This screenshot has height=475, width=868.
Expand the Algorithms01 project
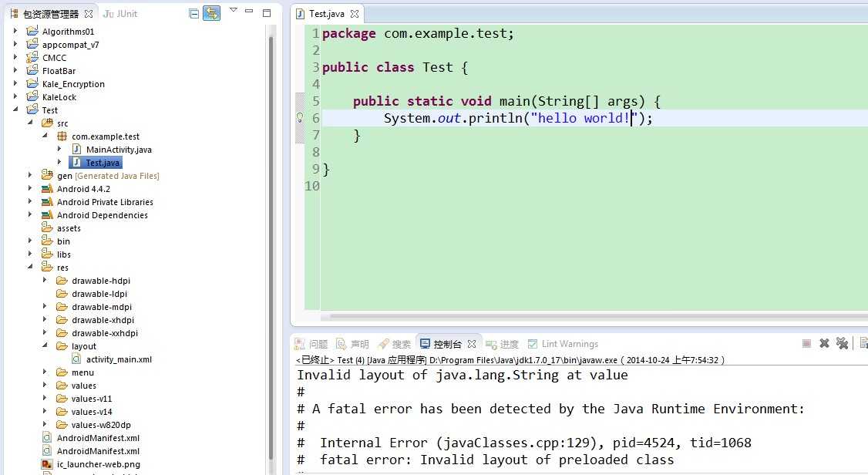15,31
